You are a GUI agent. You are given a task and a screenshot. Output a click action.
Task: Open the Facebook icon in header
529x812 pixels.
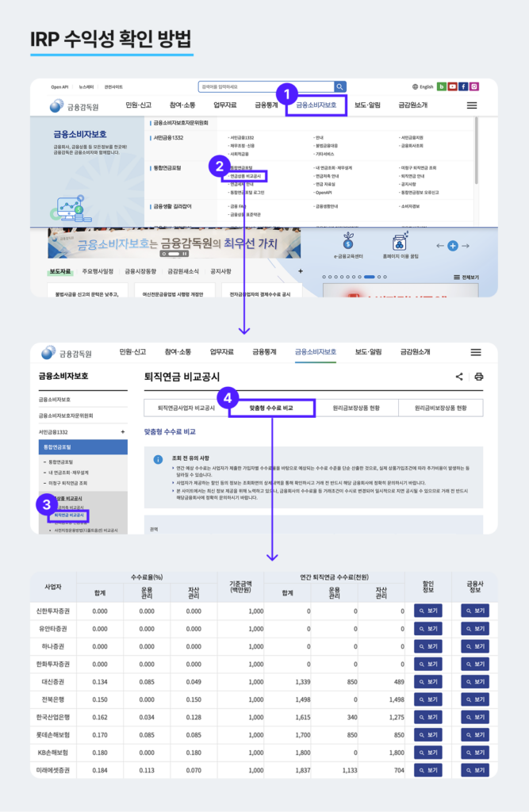(463, 86)
